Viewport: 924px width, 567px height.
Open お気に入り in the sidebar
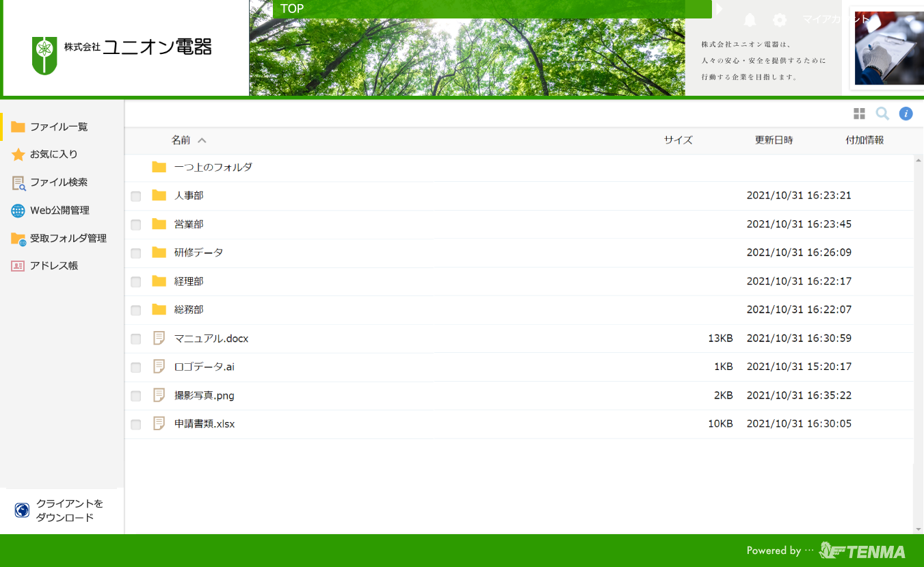click(x=53, y=155)
